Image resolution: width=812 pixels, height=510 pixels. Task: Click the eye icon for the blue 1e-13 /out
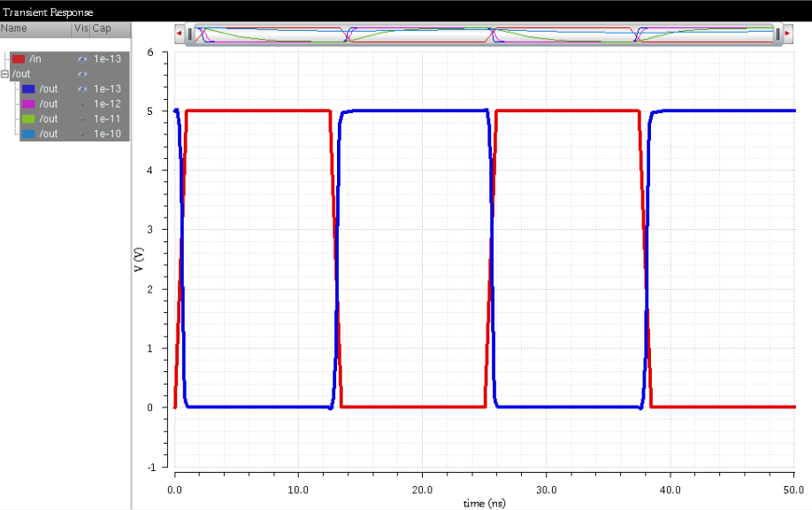[82, 89]
